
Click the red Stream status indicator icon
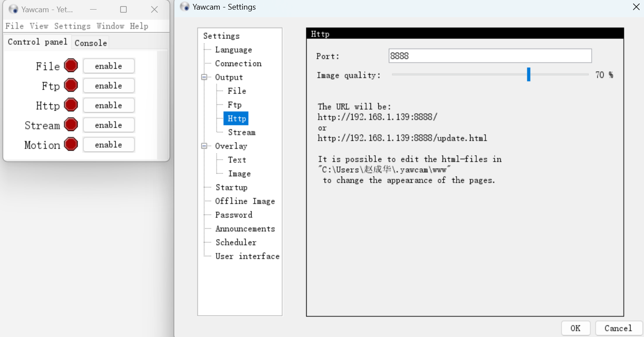71,125
